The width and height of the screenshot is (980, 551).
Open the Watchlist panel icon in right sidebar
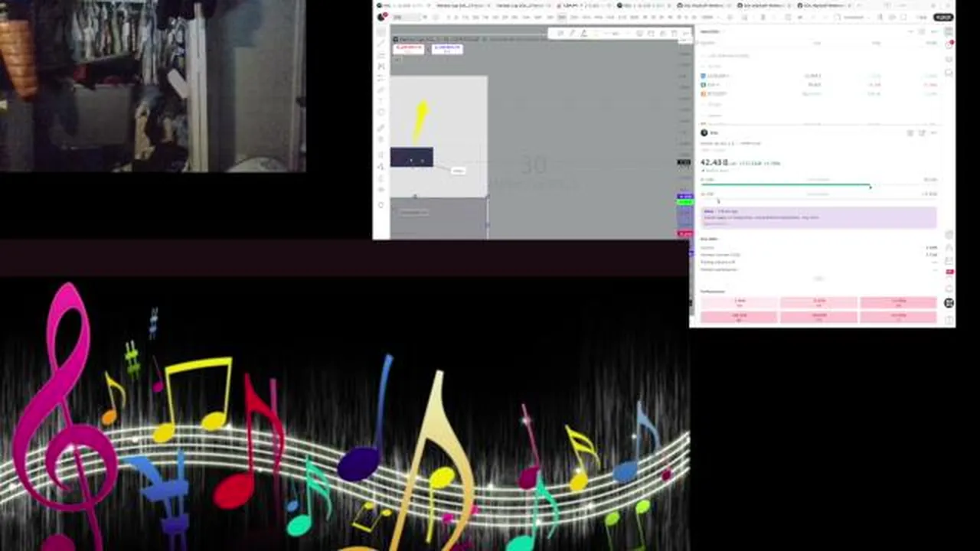click(x=949, y=32)
